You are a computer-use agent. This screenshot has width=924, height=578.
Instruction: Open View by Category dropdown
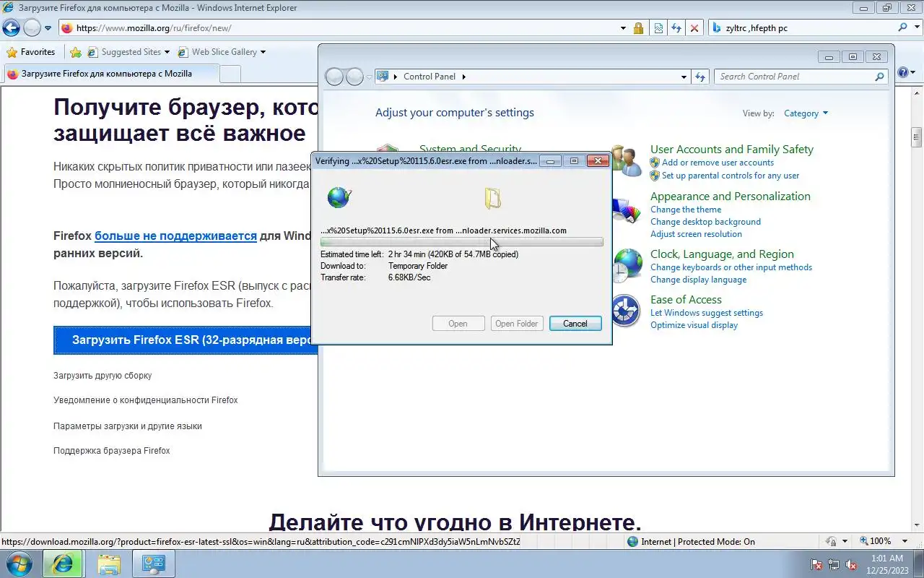coord(806,113)
